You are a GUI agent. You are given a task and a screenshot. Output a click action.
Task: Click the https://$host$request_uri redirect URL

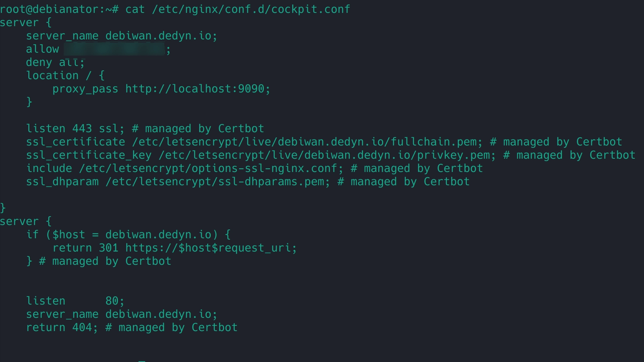click(x=211, y=248)
